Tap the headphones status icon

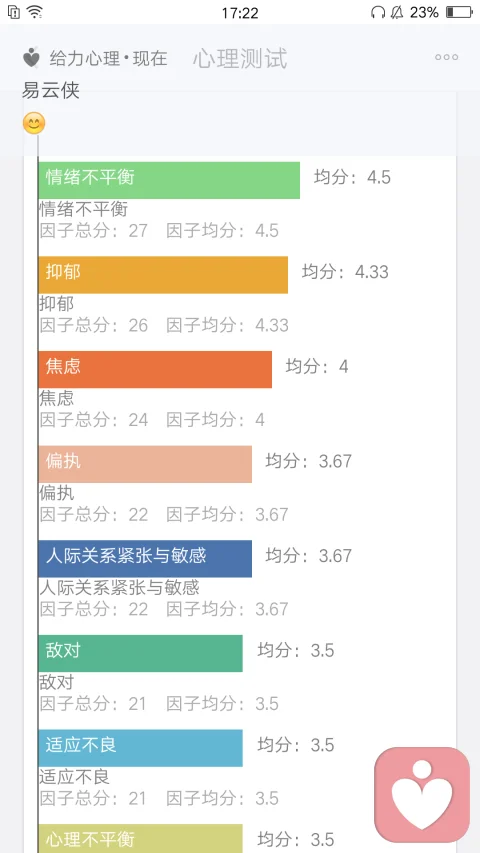[378, 12]
